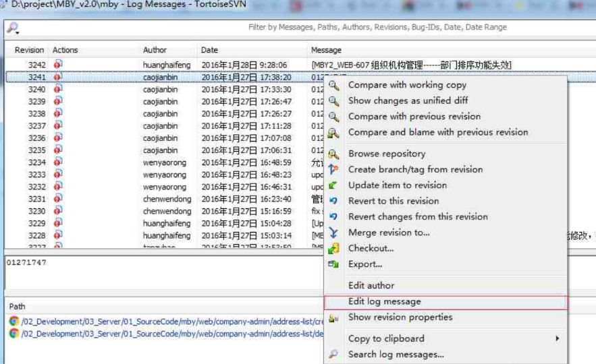The width and height of the screenshot is (596, 364).
Task: Click the log filter input field
Action: (x=377, y=28)
